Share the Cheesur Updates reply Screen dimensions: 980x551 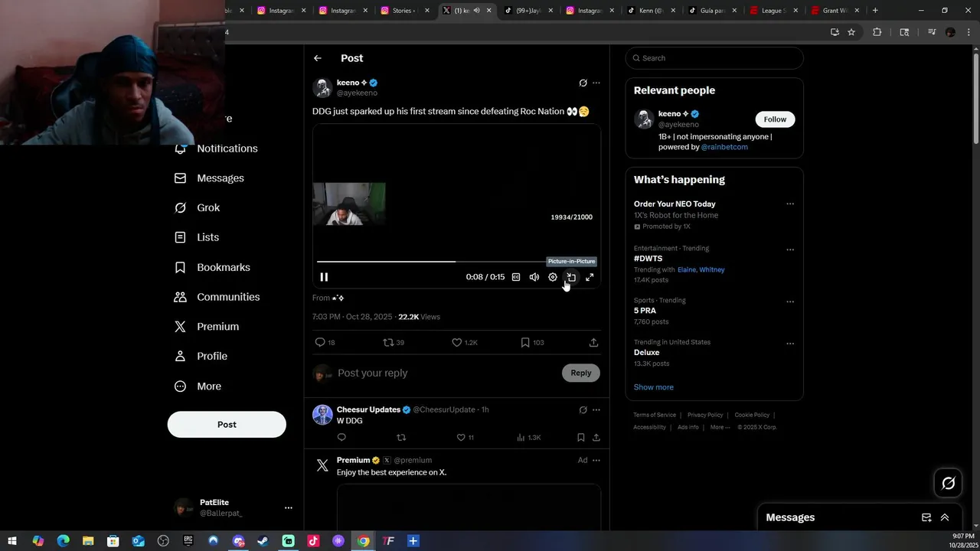[596, 438]
